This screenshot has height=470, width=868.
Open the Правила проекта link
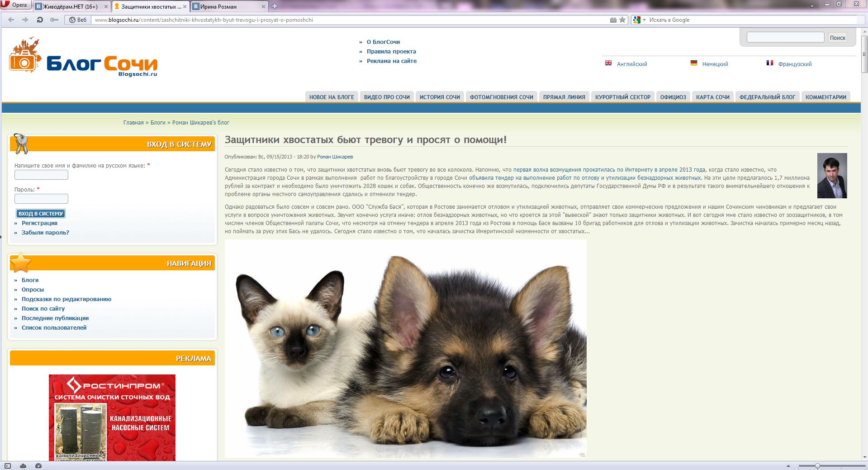pyautogui.click(x=391, y=51)
